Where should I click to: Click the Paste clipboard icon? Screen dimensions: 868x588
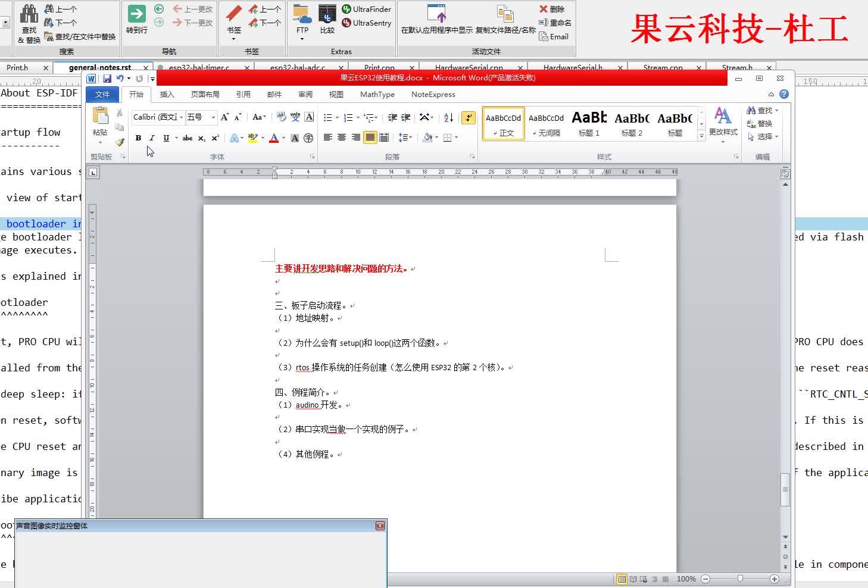click(100, 117)
